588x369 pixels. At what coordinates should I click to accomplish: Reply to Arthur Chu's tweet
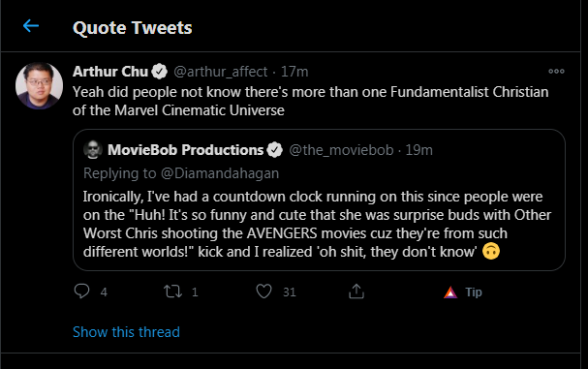click(81, 292)
